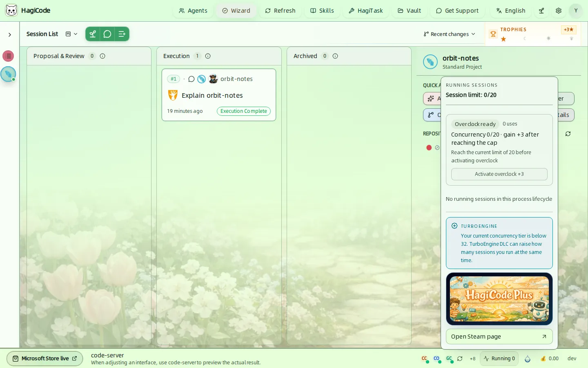Viewport: 588px width, 368px height.
Task: Click the green chat bubble button
Action: point(107,34)
